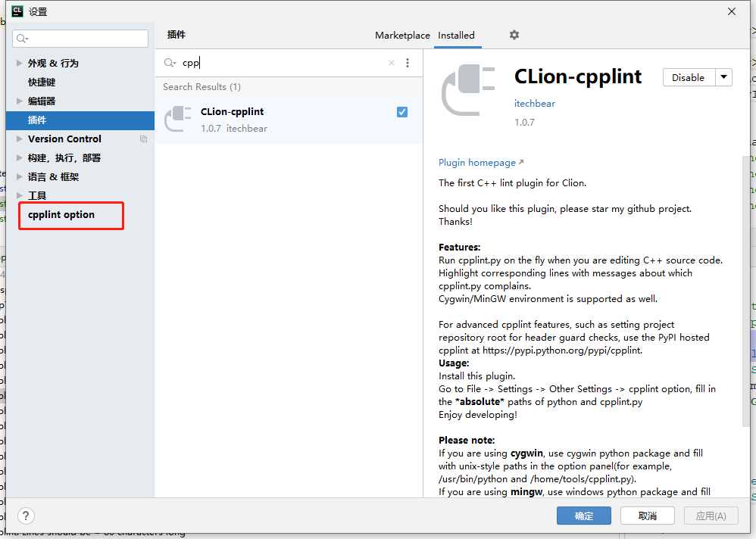
Task: Switch to the Installed tab
Action: pos(456,35)
